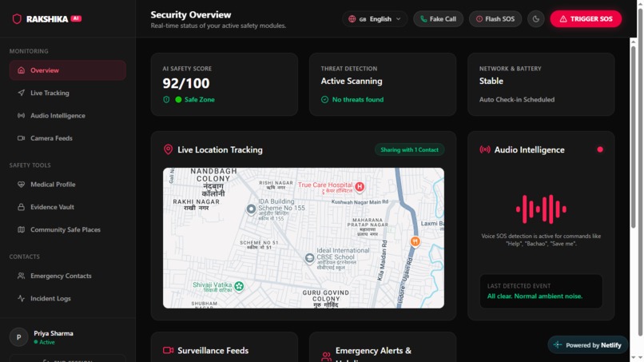Open the Overview menu item
The image size is (644, 362).
[x=68, y=70]
